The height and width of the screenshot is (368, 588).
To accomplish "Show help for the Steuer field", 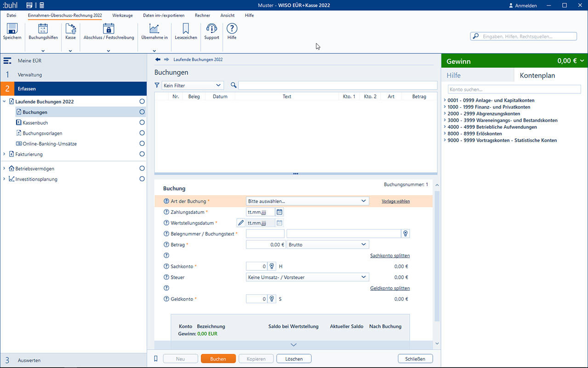I will tap(166, 277).
